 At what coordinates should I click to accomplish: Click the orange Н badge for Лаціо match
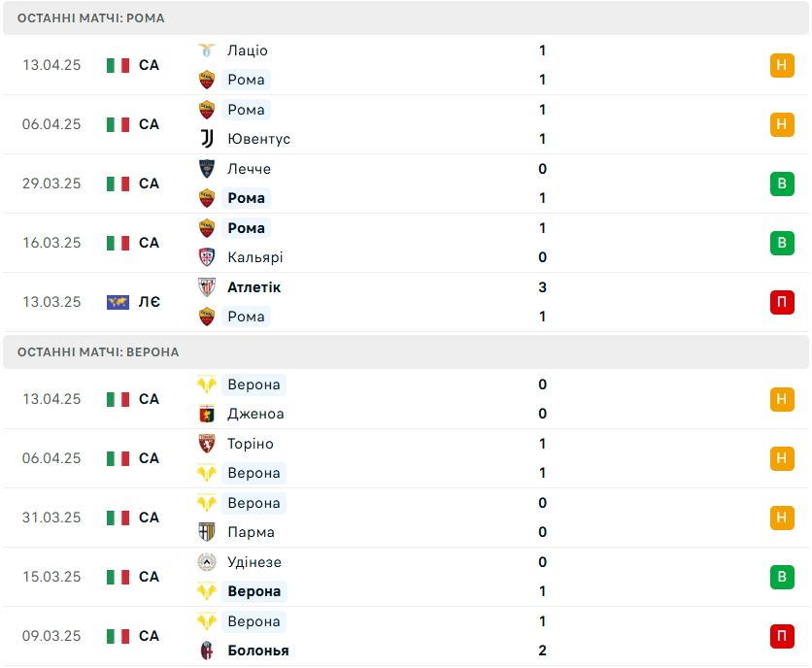click(x=782, y=65)
